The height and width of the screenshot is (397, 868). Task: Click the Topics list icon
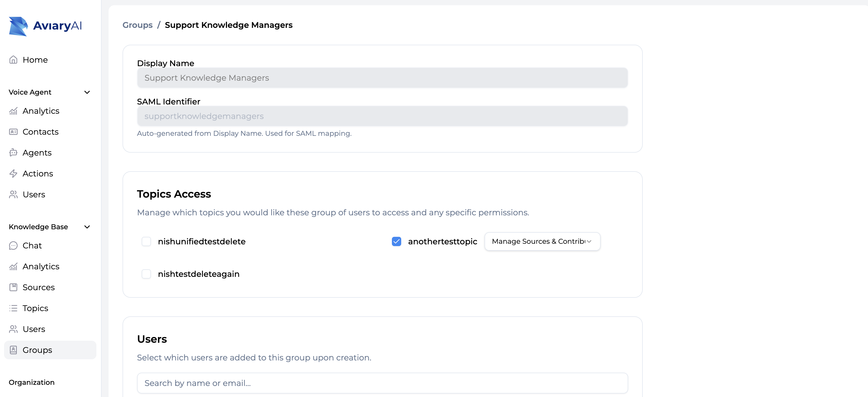click(13, 308)
